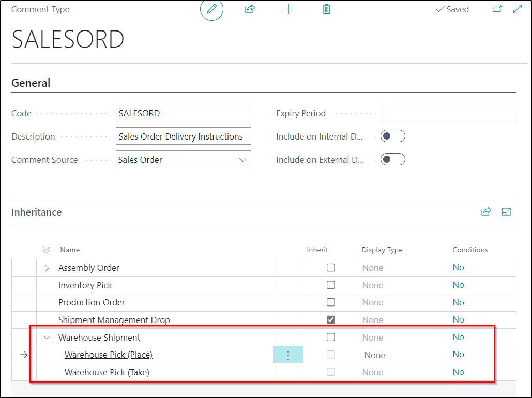Click the Expiry Period input field
The width and height of the screenshot is (532, 398).
pyautogui.click(x=448, y=113)
